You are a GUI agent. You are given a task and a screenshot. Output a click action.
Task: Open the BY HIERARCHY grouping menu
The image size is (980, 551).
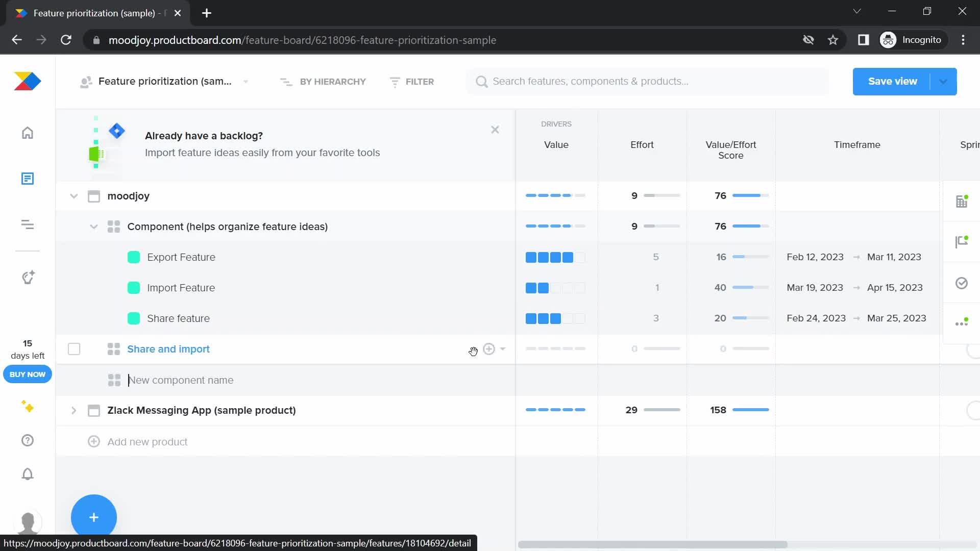[x=323, y=82]
